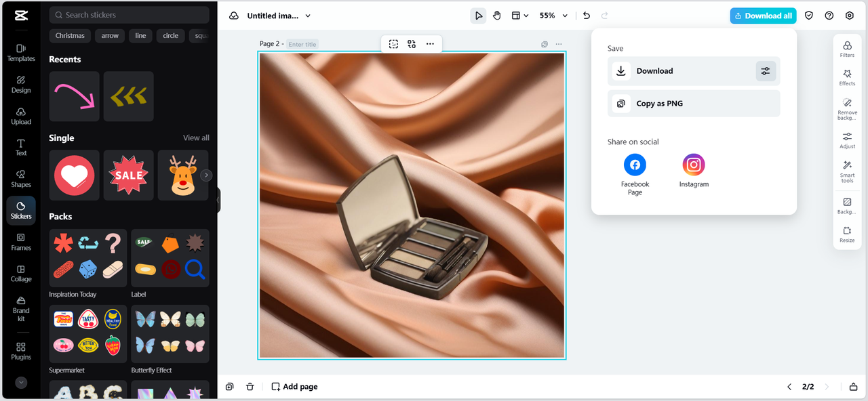
Task: Open the Adjust settings icon
Action: (847, 140)
